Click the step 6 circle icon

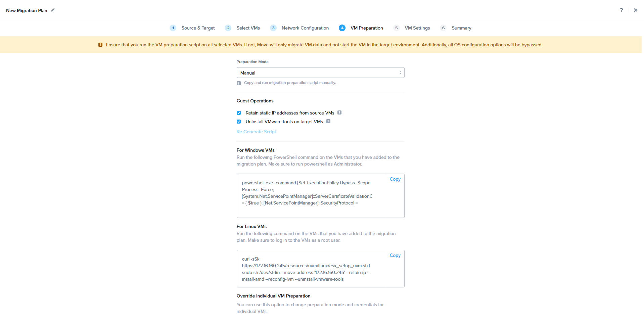point(443,28)
